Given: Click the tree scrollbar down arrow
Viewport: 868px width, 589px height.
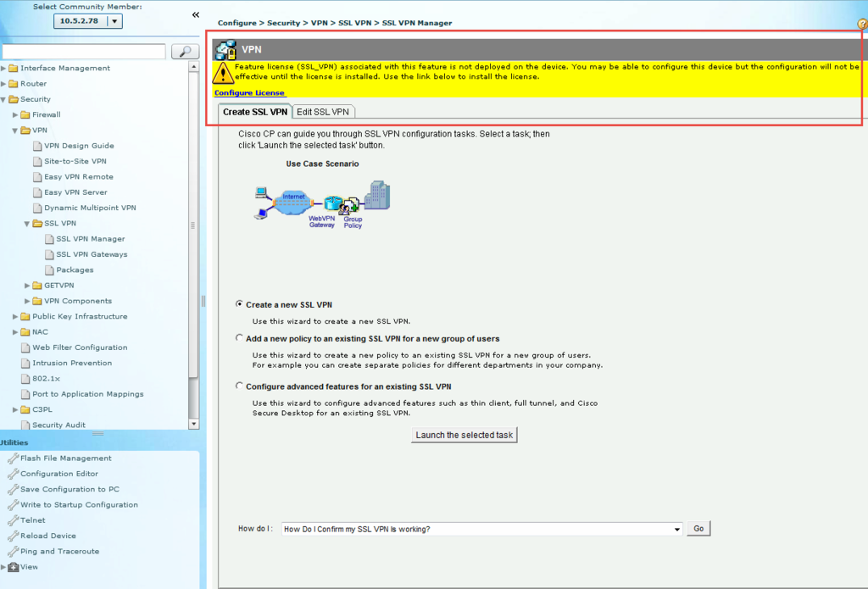Looking at the screenshot, I should (x=193, y=424).
